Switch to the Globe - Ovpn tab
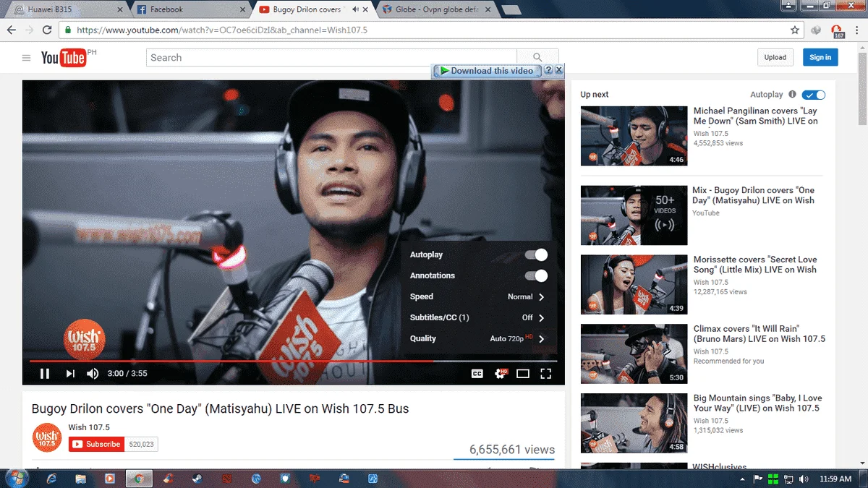This screenshot has height=488, width=868. (x=435, y=9)
